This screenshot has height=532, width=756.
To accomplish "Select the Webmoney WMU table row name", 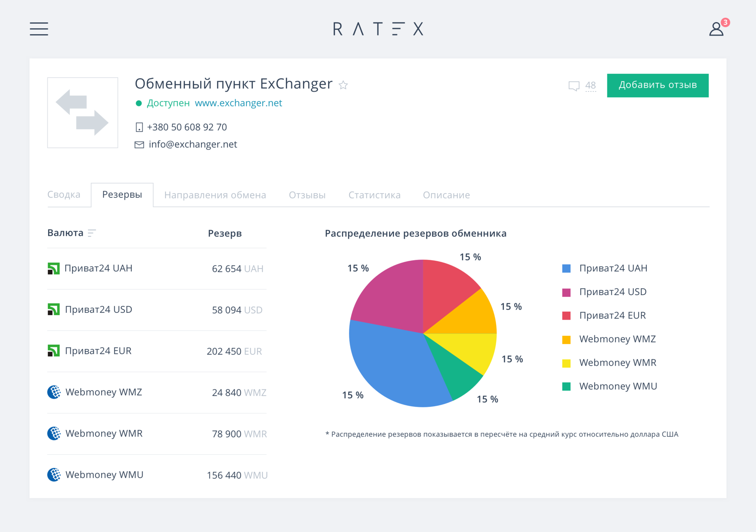I will (x=105, y=475).
